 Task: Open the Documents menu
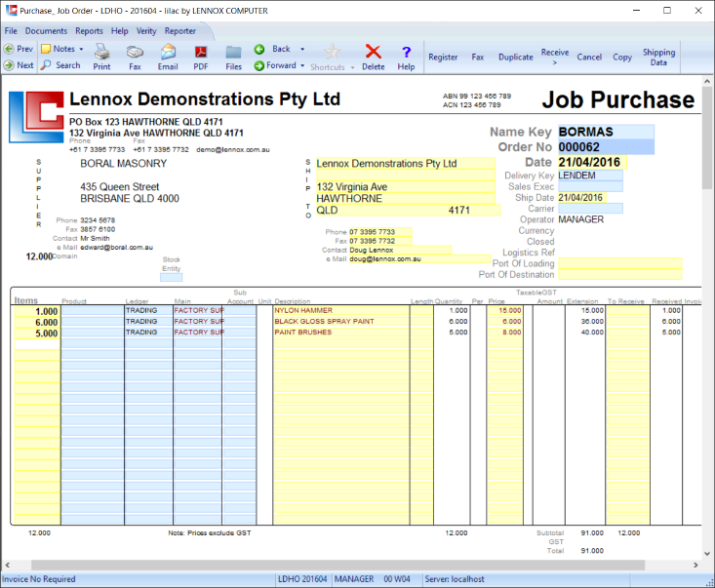click(46, 31)
